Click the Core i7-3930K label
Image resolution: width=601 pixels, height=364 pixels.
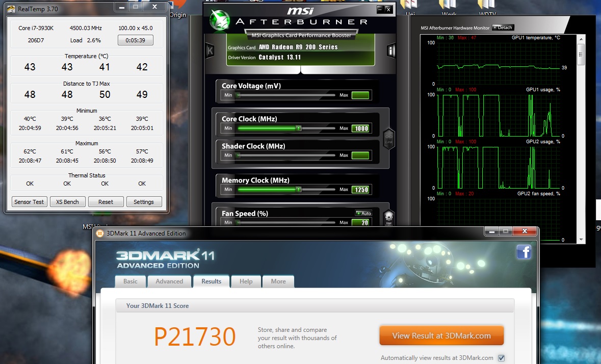[36, 28]
